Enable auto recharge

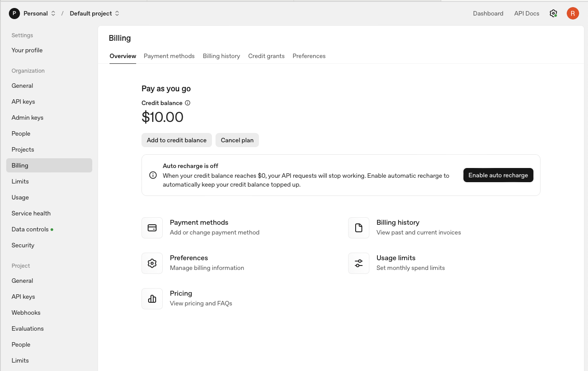[x=498, y=175]
